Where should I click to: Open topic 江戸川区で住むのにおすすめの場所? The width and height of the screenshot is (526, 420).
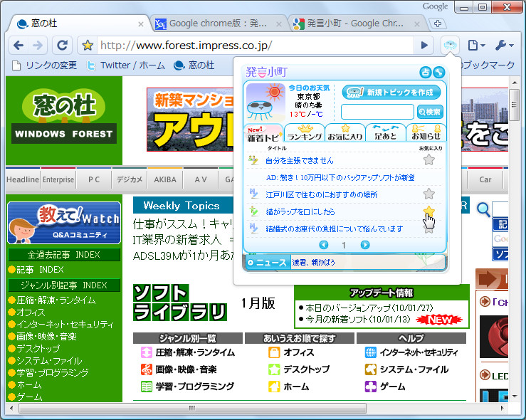pos(322,195)
